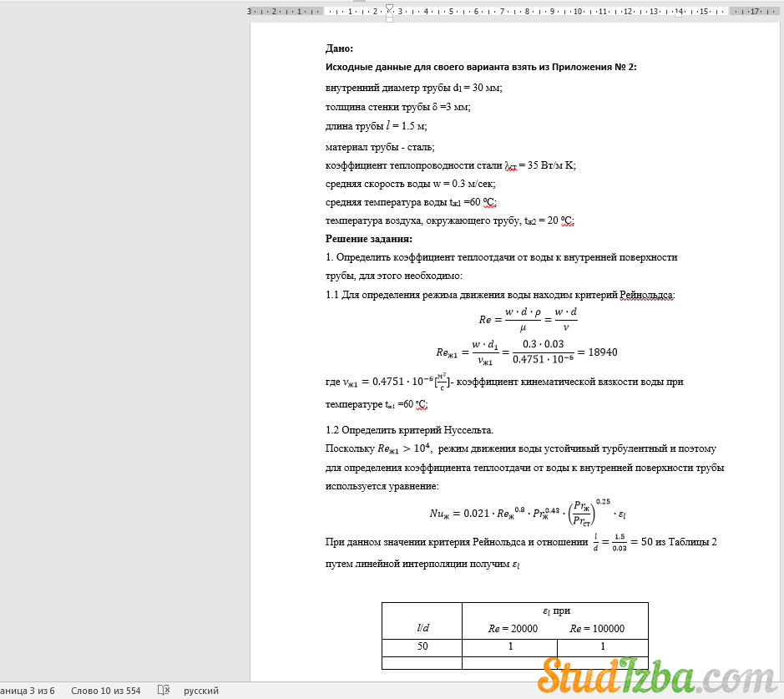Click the '1' cell under Re = 100000
This screenshot has height=699, width=784.
tap(603, 646)
